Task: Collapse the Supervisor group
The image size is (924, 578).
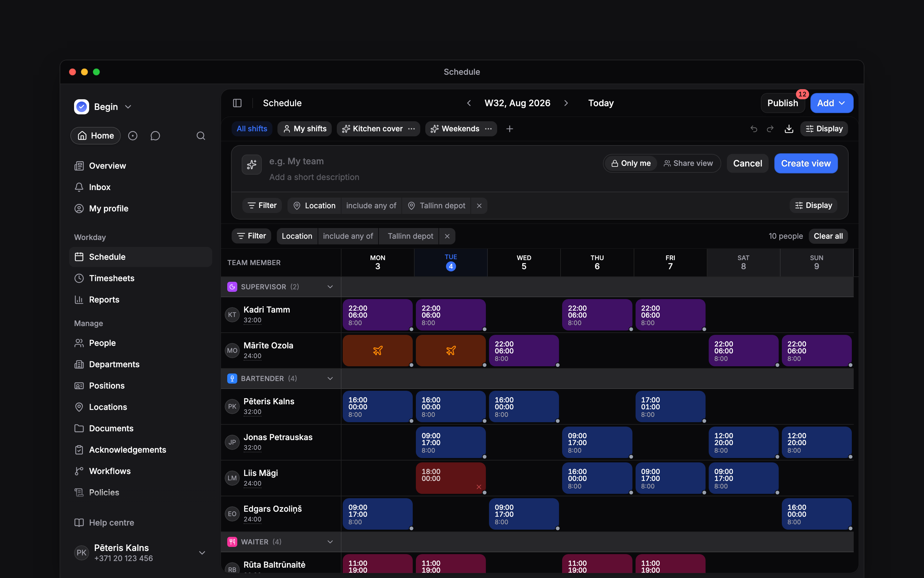Action: pos(330,287)
